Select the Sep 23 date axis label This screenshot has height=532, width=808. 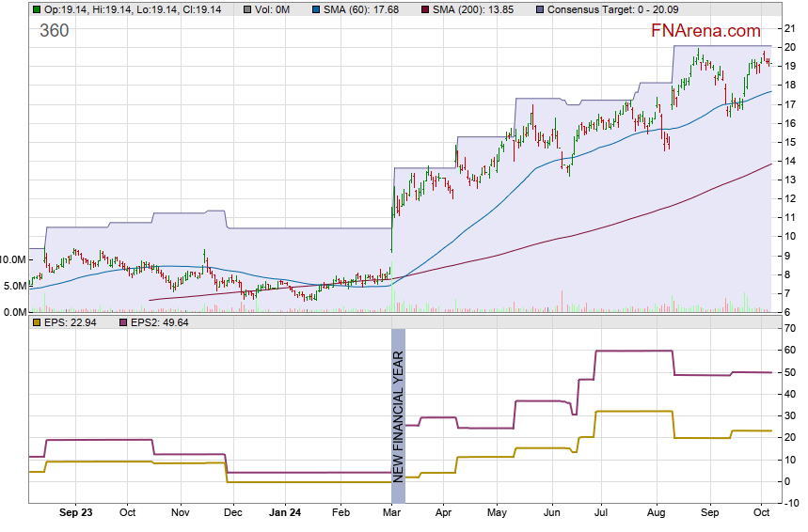pos(75,513)
